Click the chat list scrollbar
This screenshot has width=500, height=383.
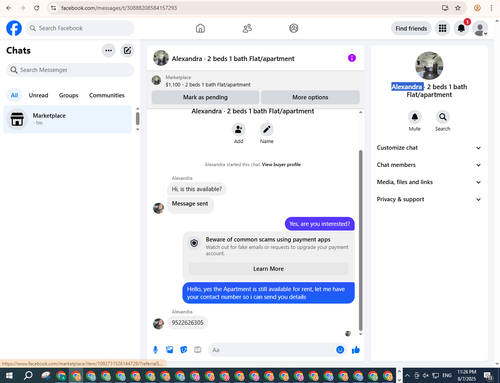(137, 119)
